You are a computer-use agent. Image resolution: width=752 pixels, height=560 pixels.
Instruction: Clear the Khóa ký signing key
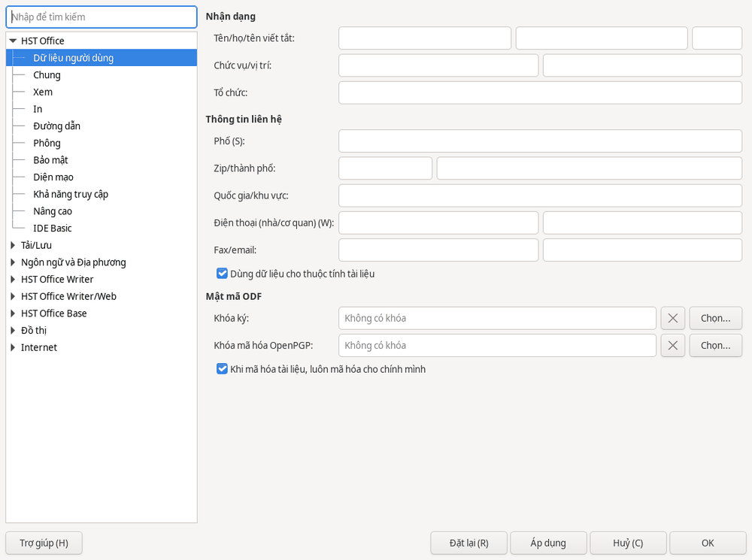pyautogui.click(x=672, y=319)
